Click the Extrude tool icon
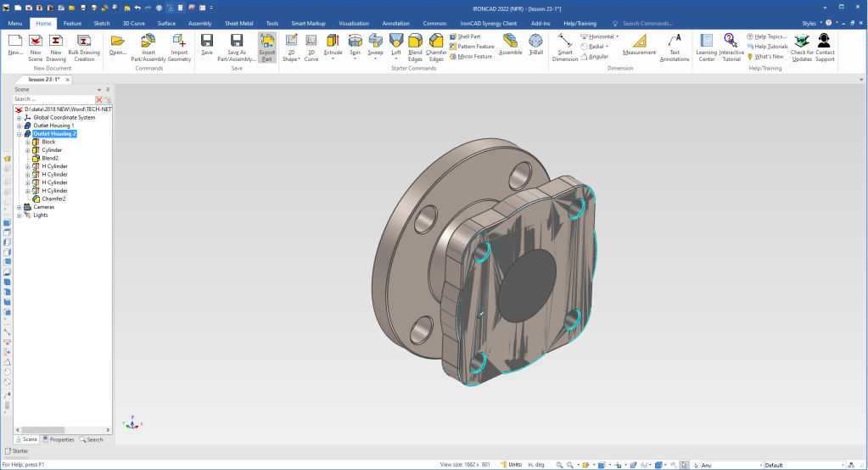The height and width of the screenshot is (470, 868). coord(333,41)
